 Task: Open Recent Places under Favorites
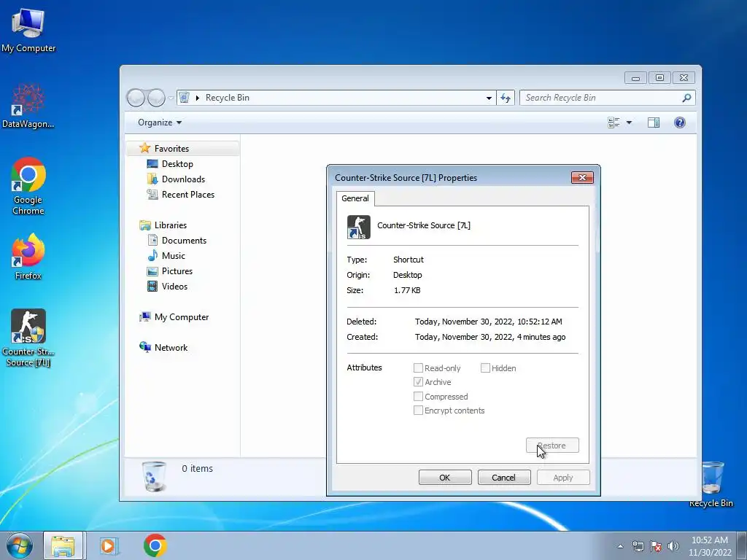(188, 194)
